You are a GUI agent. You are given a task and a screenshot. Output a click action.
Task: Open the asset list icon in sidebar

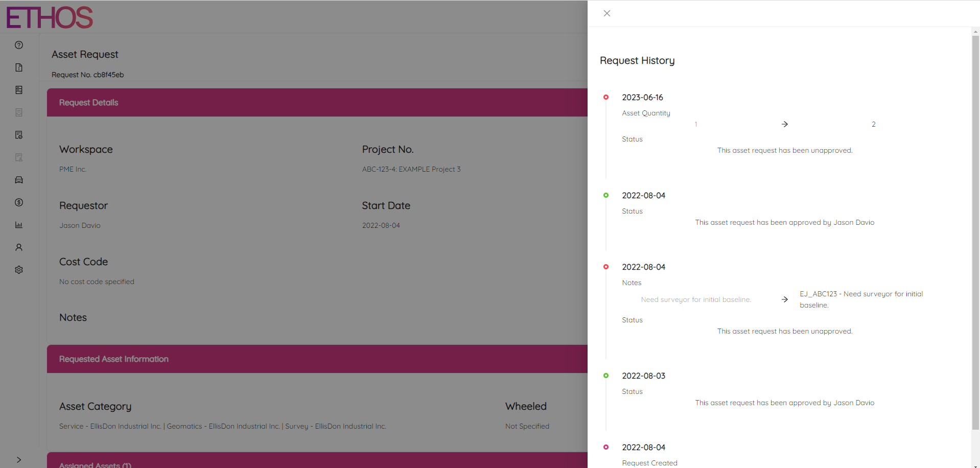coord(19,89)
